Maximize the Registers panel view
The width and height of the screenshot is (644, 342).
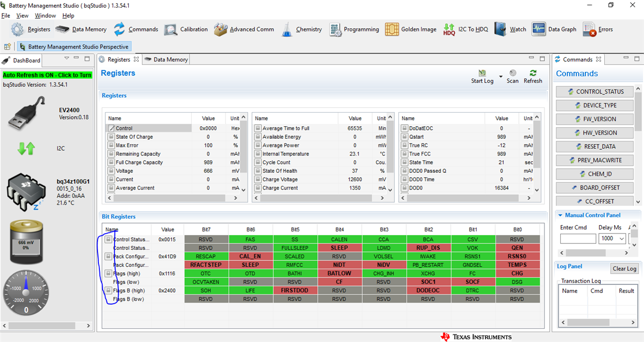[x=542, y=59]
